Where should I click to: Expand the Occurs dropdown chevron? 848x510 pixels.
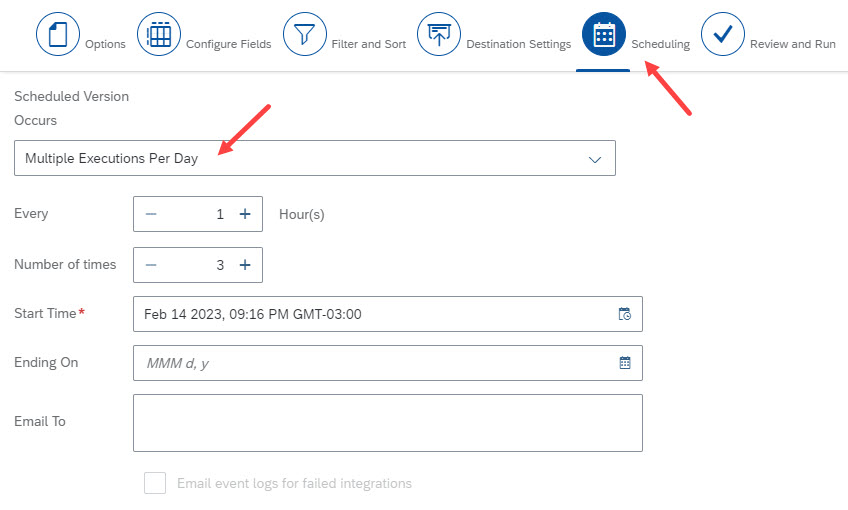click(x=595, y=159)
